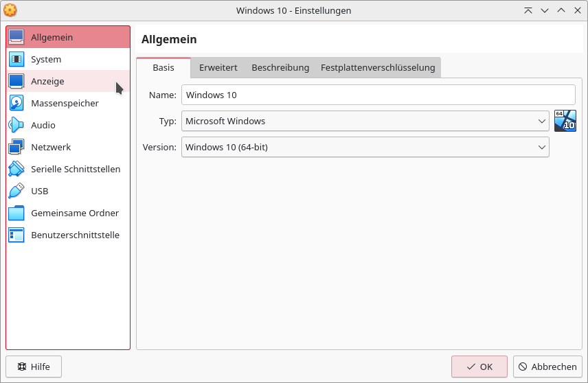
Task: Select the Serielle Schnittstellen label
Action: pos(76,169)
